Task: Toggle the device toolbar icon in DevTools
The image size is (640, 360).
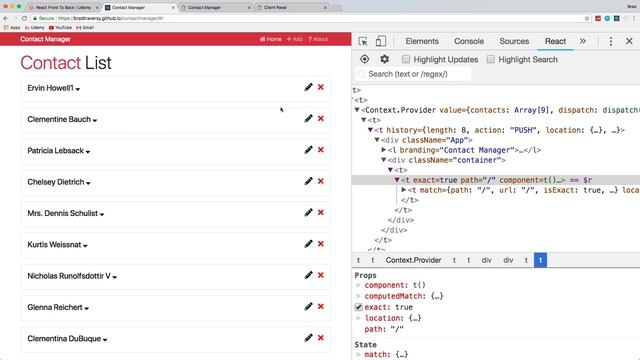Action: (380, 41)
